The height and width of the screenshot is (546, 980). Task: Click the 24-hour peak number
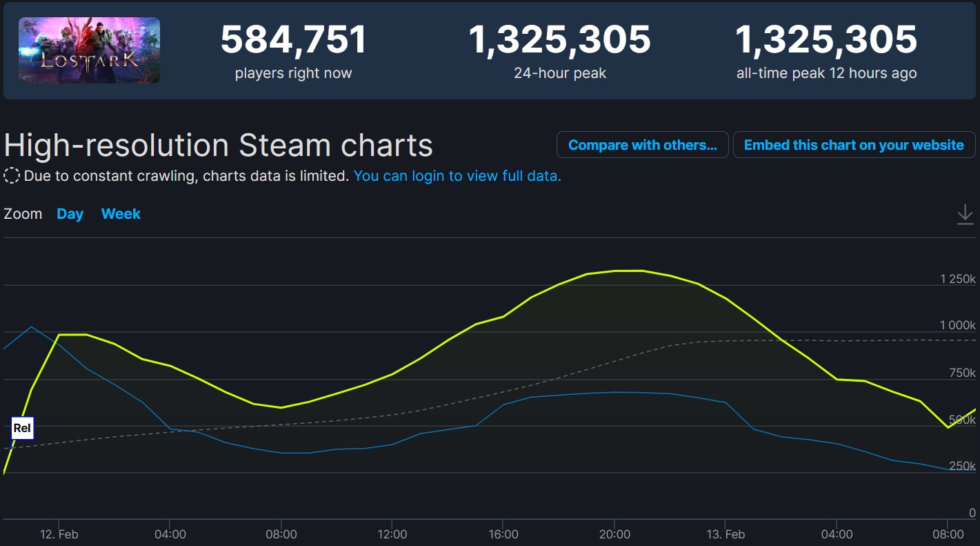click(x=559, y=40)
